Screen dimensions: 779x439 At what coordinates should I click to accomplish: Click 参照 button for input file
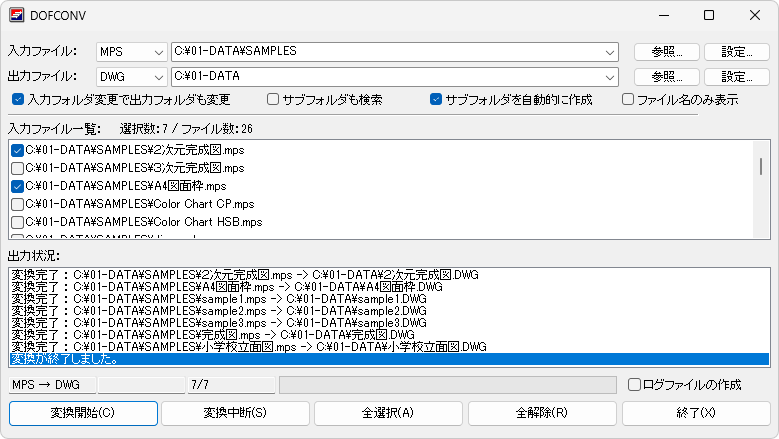coord(667,52)
